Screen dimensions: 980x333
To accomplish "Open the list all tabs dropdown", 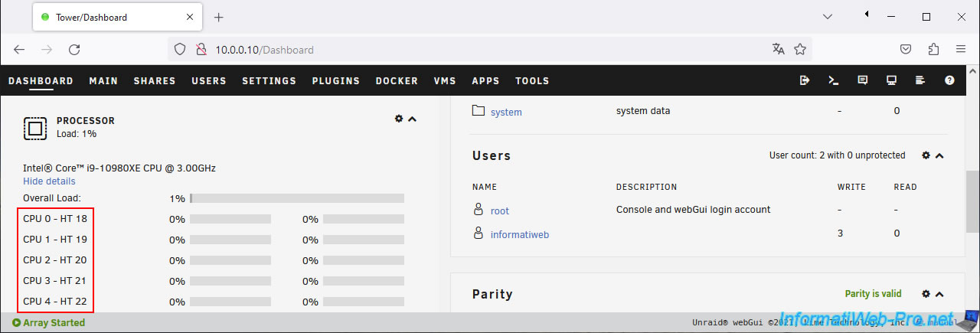I will coord(828,16).
